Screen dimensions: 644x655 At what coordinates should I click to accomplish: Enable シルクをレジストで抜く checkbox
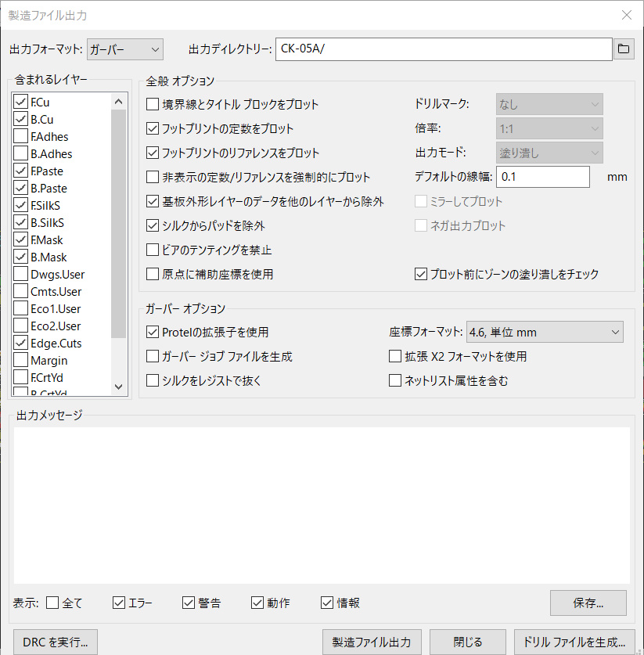(x=153, y=380)
